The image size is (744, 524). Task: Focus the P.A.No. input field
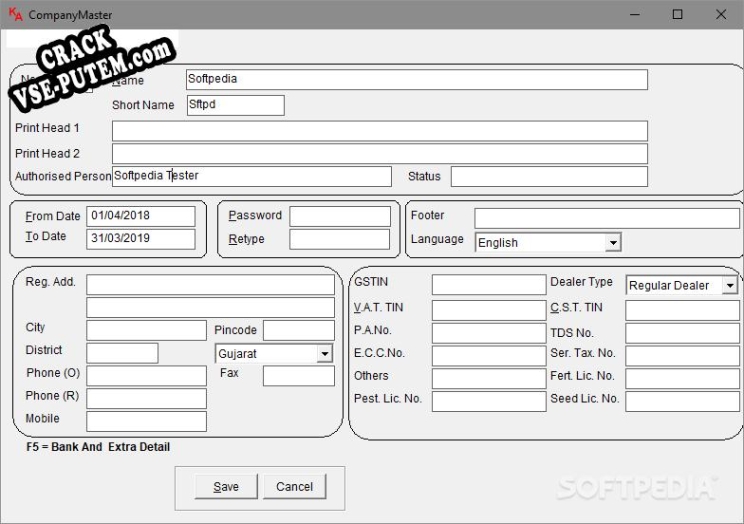(x=489, y=333)
